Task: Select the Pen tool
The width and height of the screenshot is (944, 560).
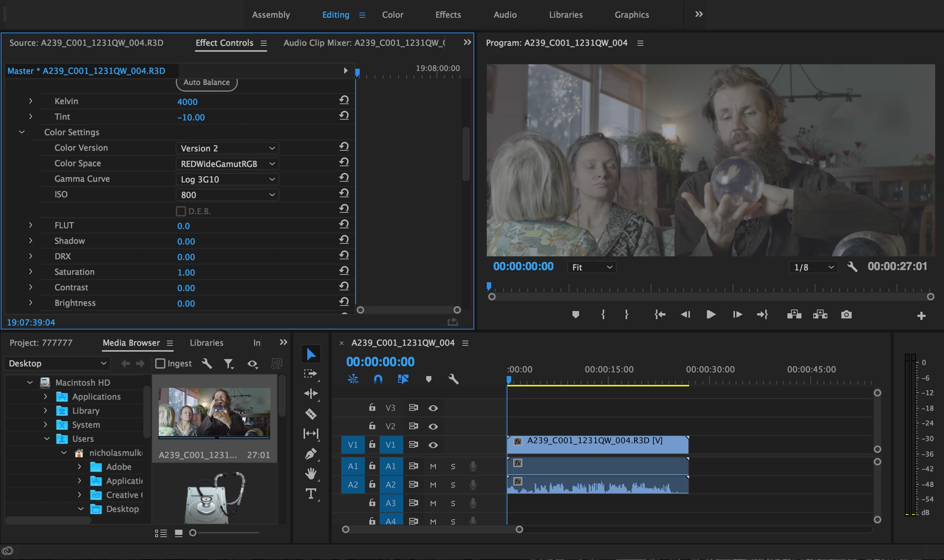Action: pos(311,454)
